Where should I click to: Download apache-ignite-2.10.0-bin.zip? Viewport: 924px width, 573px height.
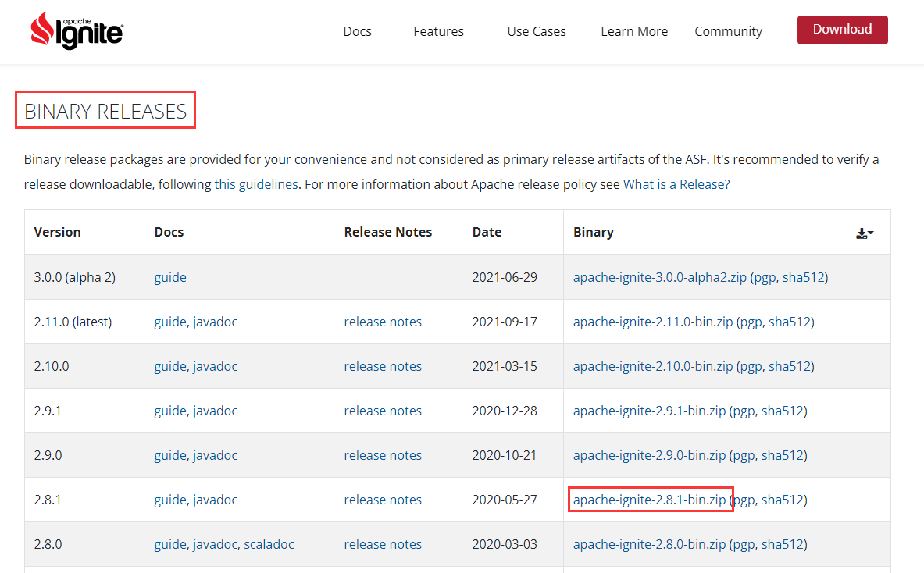(653, 366)
